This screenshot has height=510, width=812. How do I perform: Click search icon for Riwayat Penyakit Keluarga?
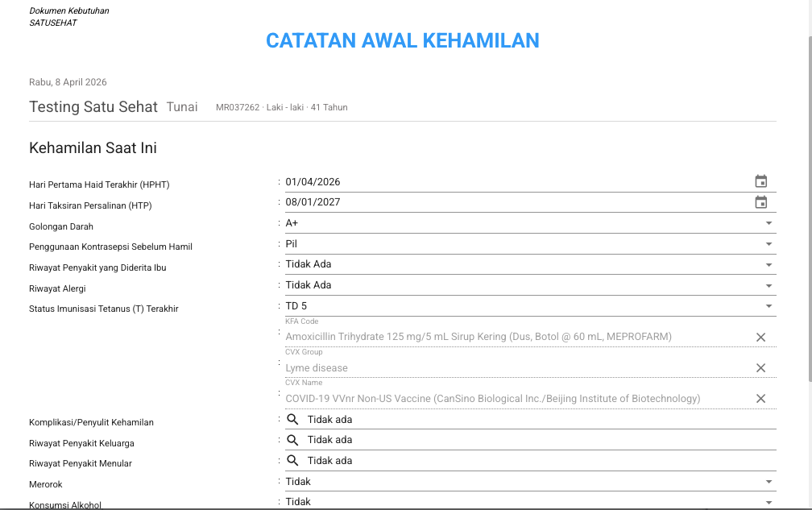click(x=292, y=440)
